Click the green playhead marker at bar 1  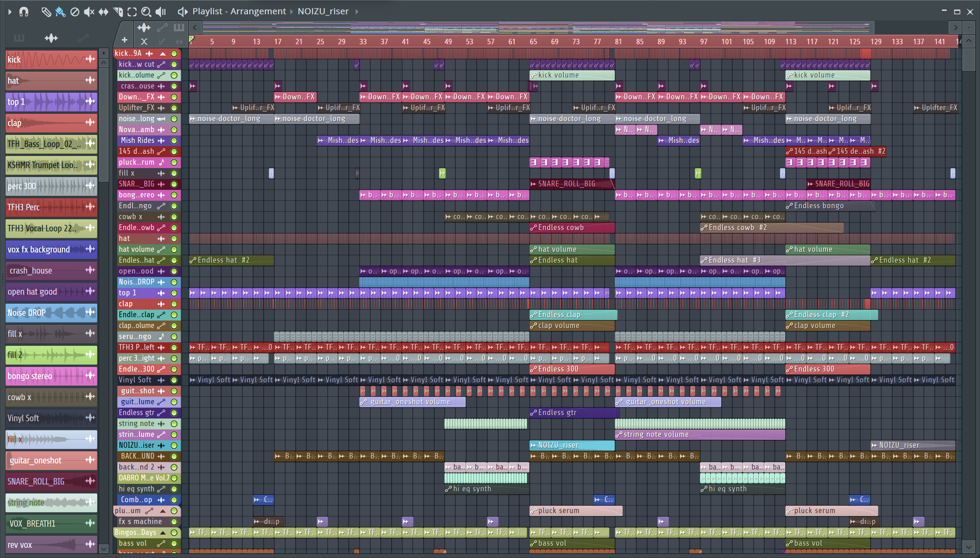pyautogui.click(x=191, y=39)
